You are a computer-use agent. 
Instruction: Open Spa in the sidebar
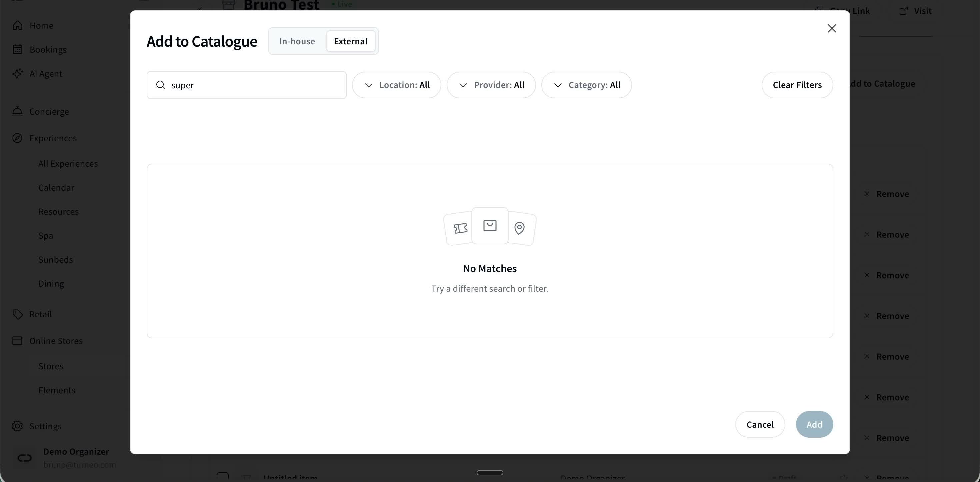coord(46,235)
